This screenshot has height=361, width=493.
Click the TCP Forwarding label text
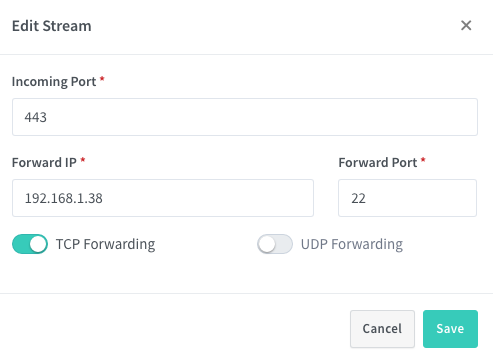click(x=105, y=244)
